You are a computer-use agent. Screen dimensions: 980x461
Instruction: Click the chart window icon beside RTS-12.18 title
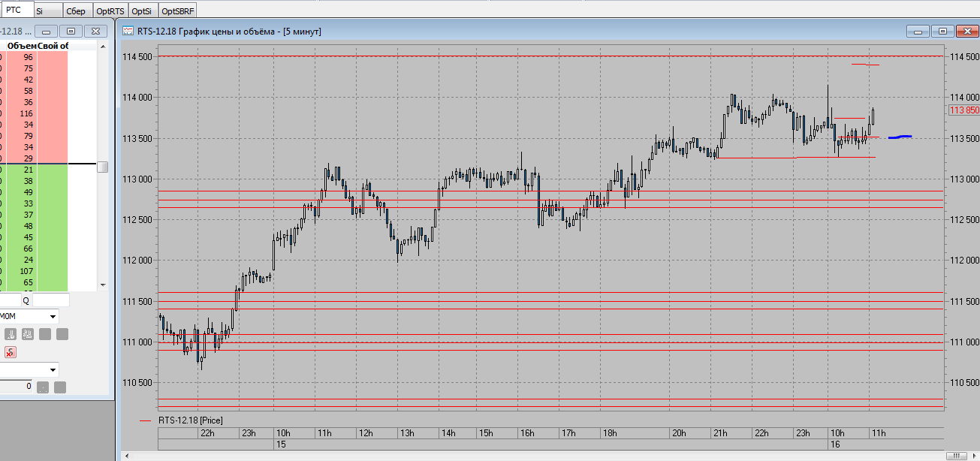click(127, 31)
